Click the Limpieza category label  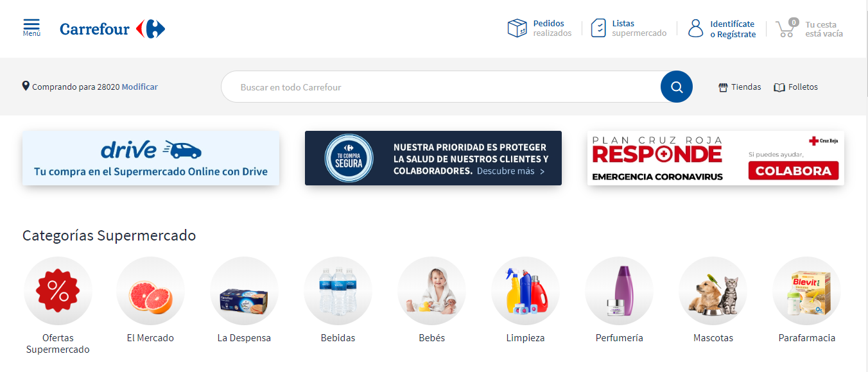tap(525, 338)
